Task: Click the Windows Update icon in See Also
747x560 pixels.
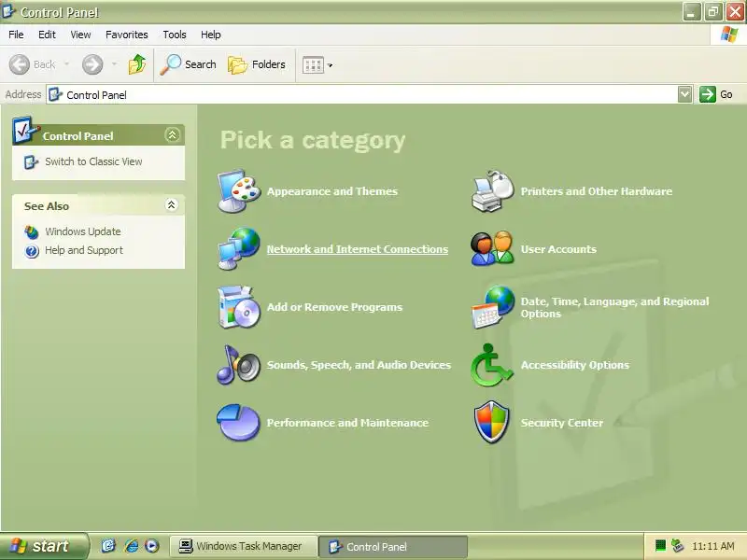Action: [x=32, y=231]
